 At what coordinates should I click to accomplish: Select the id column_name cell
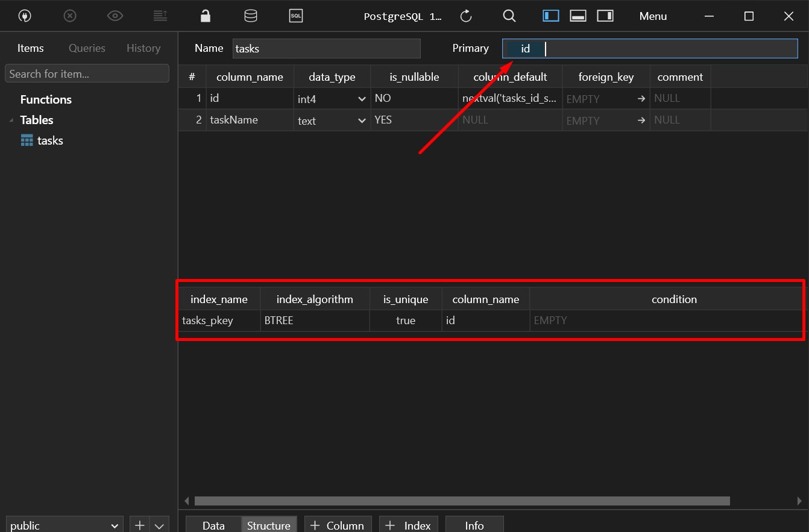pyautogui.click(x=250, y=98)
